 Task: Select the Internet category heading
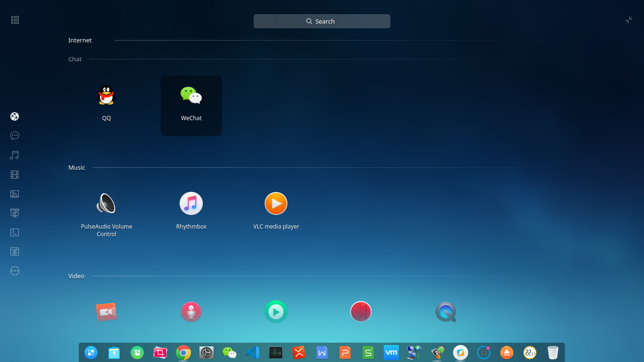pos(80,41)
